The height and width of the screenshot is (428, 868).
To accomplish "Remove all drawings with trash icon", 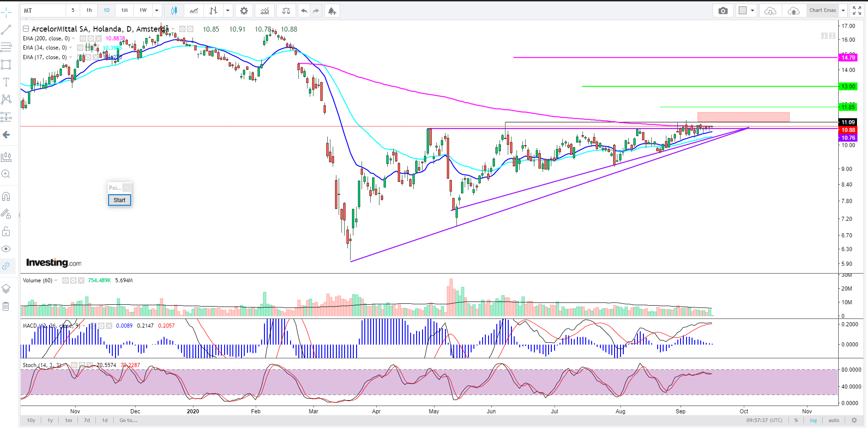I will click(6, 306).
